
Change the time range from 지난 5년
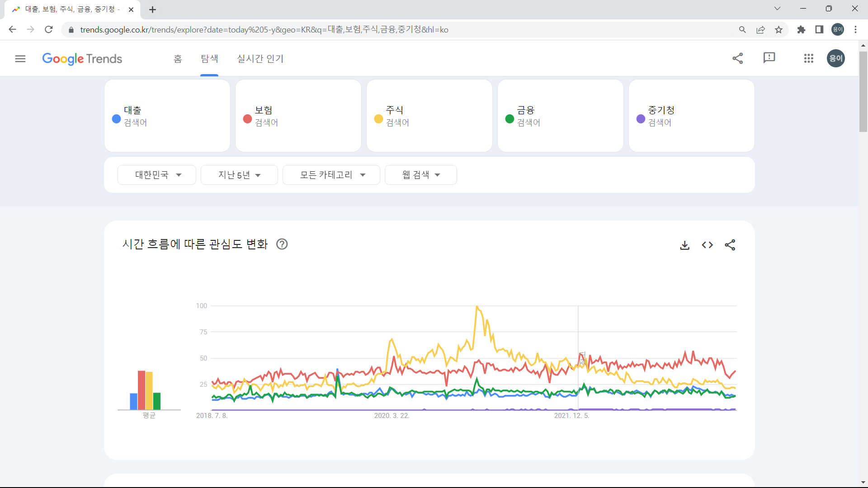coord(239,175)
